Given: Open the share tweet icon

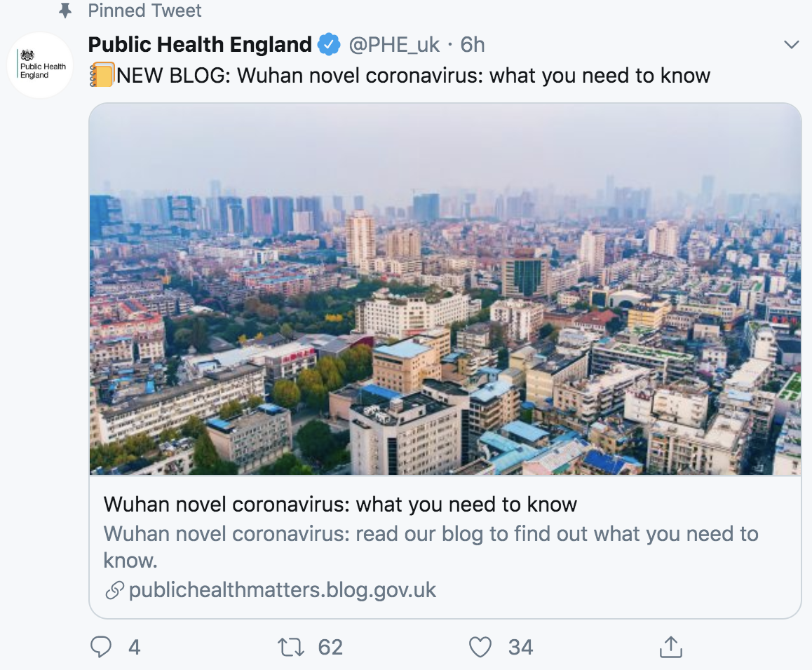Looking at the screenshot, I should coord(670,646).
